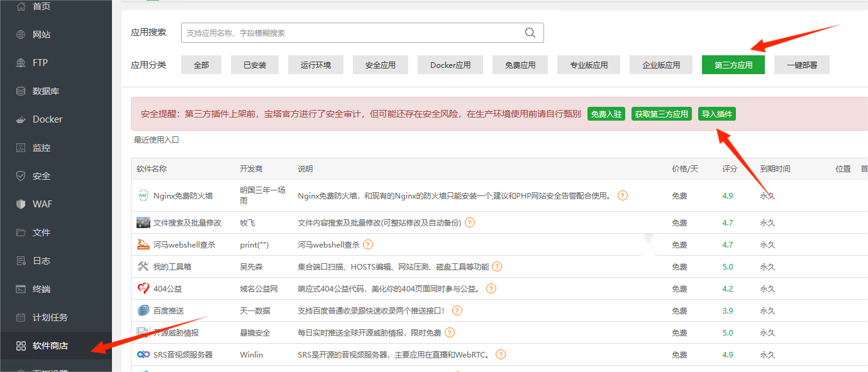Viewport: 868px width, 372px height.
Task: Click the 河马webshell查杀 app icon
Action: click(x=143, y=244)
